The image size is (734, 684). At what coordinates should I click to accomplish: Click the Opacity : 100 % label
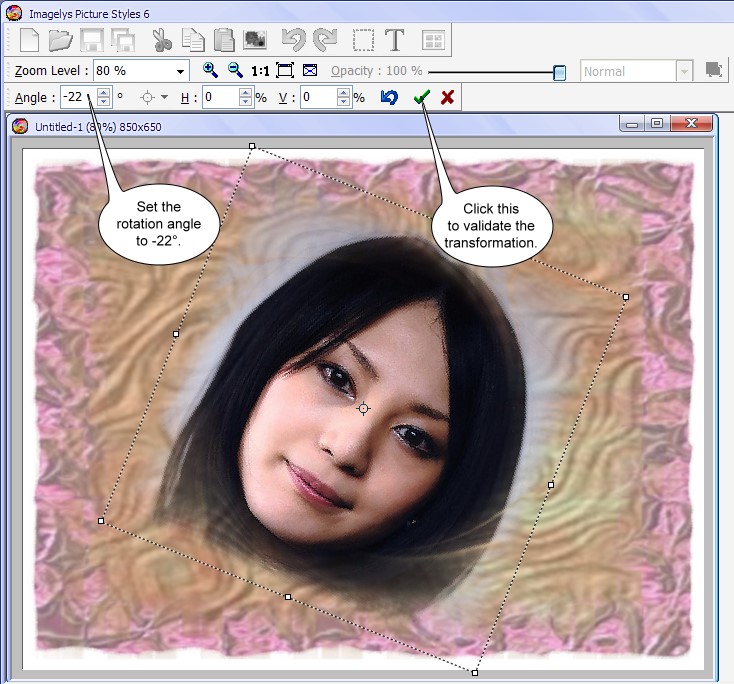pyautogui.click(x=376, y=71)
